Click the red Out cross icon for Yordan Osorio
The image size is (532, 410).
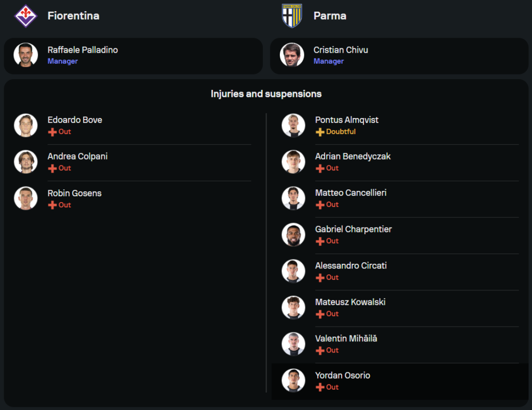[x=320, y=387]
